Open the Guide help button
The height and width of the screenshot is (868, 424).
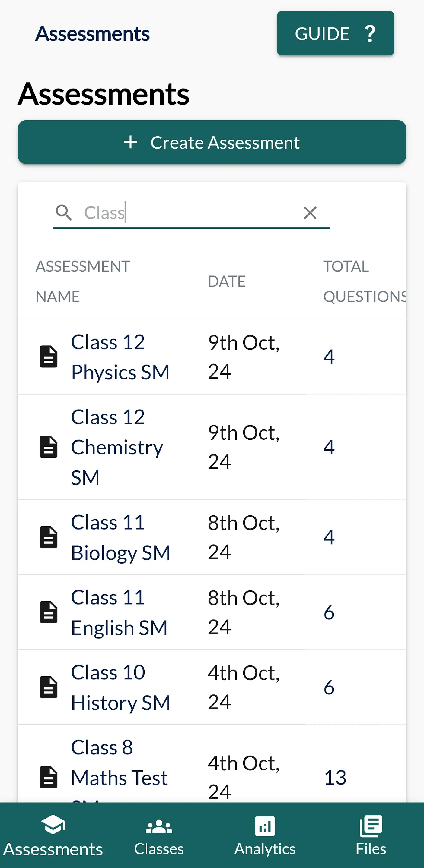pos(335,33)
